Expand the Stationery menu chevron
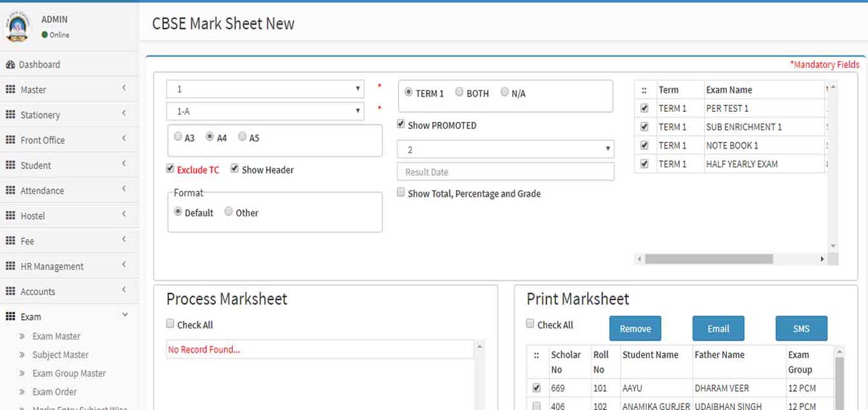The image size is (868, 410). point(125,113)
